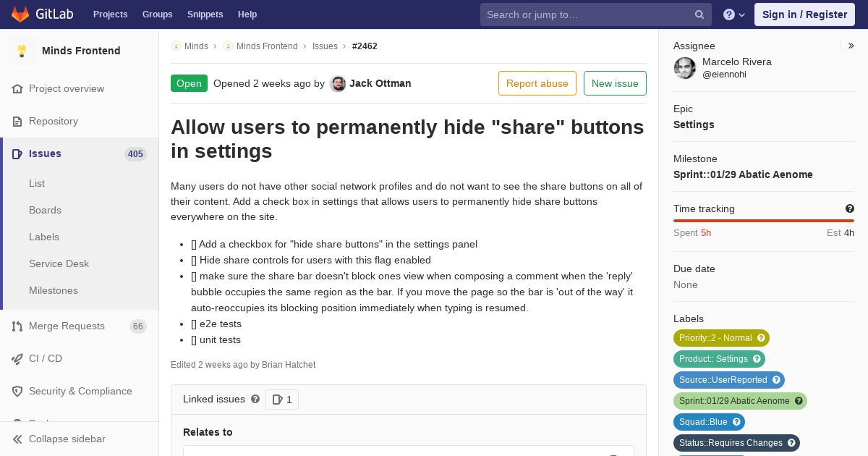Click the Security & Compliance shield icon

point(17,391)
